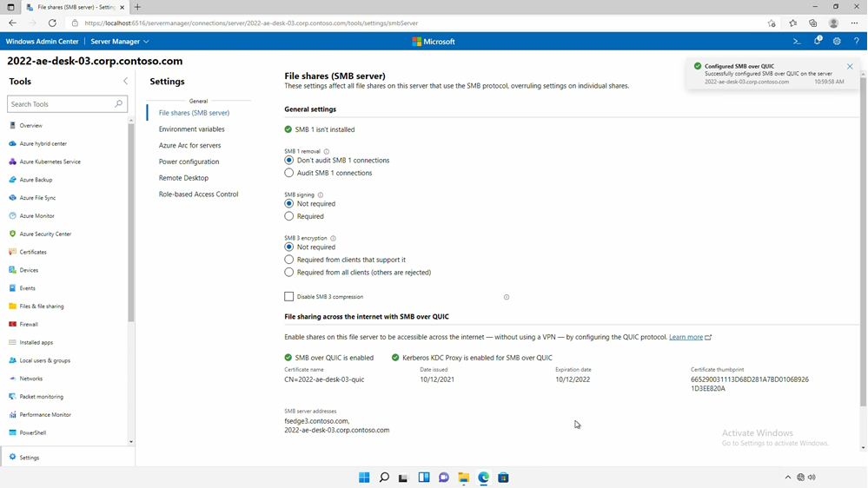The image size is (868, 488).
Task: Open Azure Security Center tool
Action: 45,234
